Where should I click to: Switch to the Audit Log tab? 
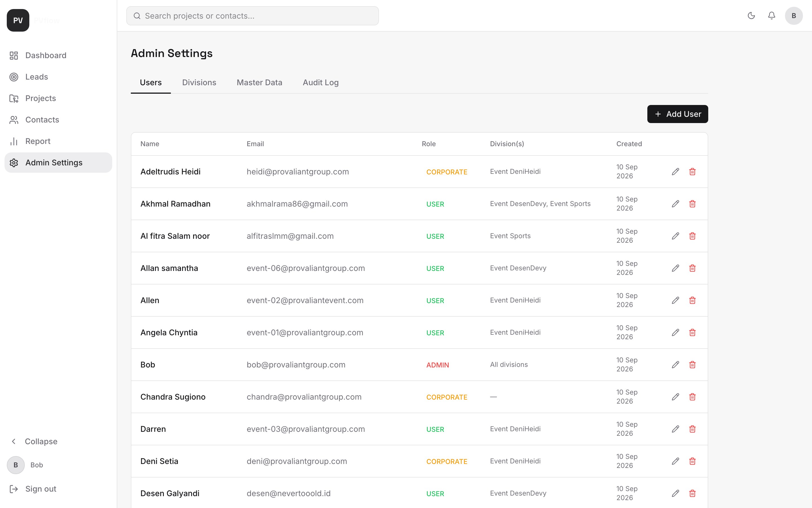click(x=321, y=83)
